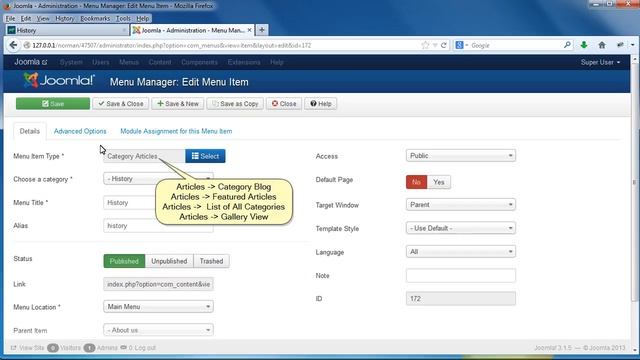
Task: Open the Menu Location dropdown
Action: point(158,307)
